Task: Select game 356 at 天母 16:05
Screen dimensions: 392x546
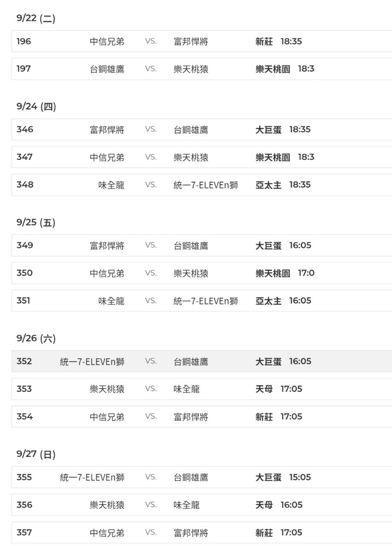Action: [202, 505]
